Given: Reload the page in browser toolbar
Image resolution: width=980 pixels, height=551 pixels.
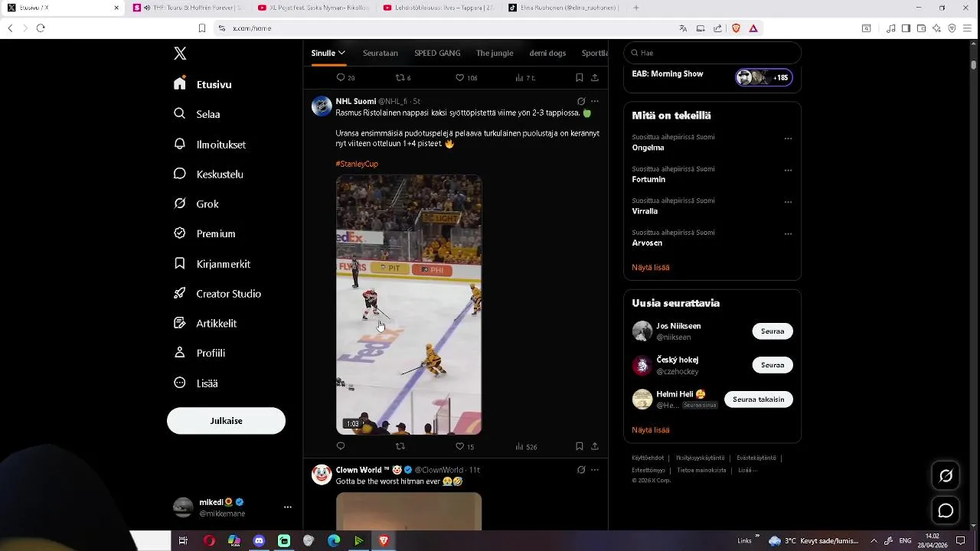Looking at the screenshot, I should (x=41, y=28).
